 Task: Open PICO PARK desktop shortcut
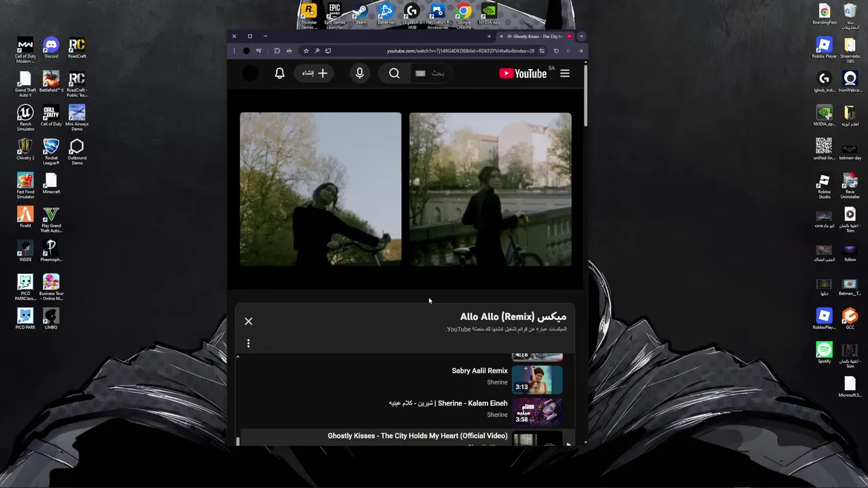pos(25,319)
